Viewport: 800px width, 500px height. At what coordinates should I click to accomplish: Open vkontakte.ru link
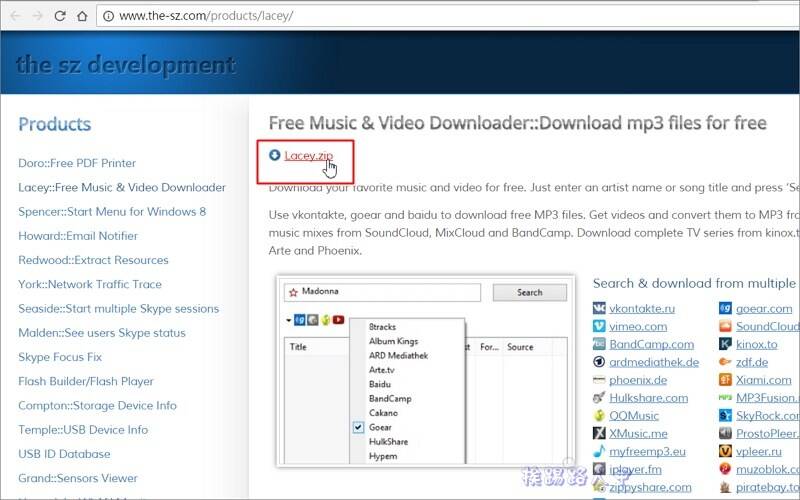(642, 309)
